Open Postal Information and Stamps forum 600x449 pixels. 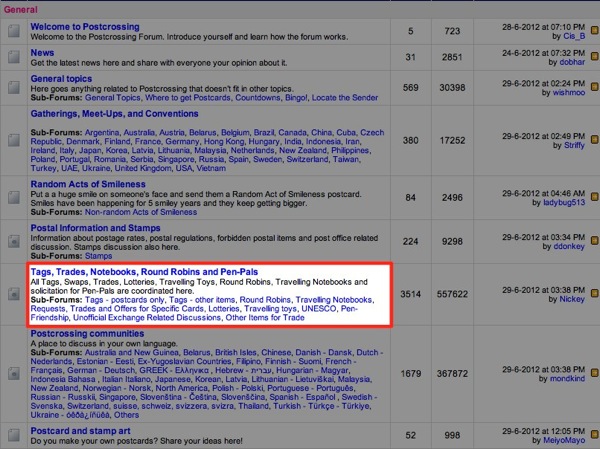point(95,228)
